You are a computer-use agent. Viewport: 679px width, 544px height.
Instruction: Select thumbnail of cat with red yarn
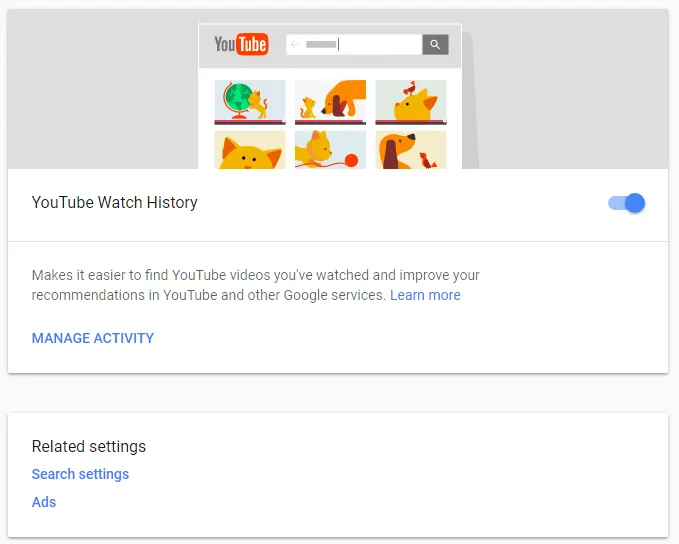click(330, 149)
